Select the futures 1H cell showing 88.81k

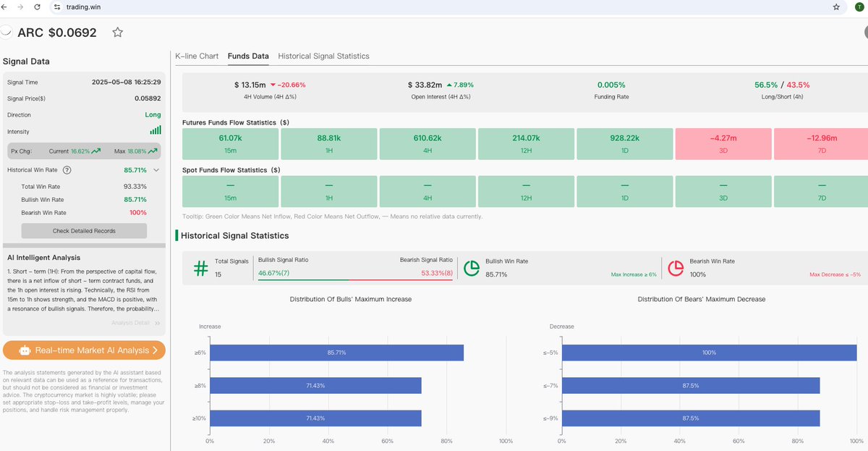[329, 143]
